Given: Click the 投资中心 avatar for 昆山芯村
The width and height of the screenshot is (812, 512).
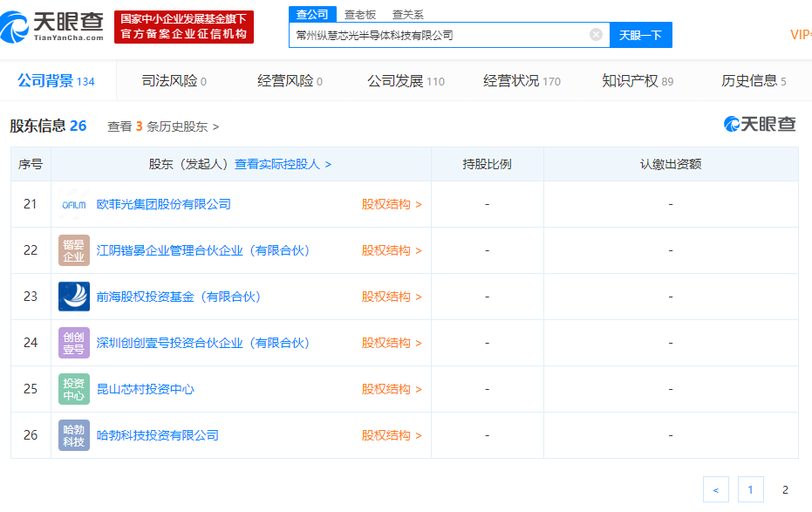Looking at the screenshot, I should point(74,389).
